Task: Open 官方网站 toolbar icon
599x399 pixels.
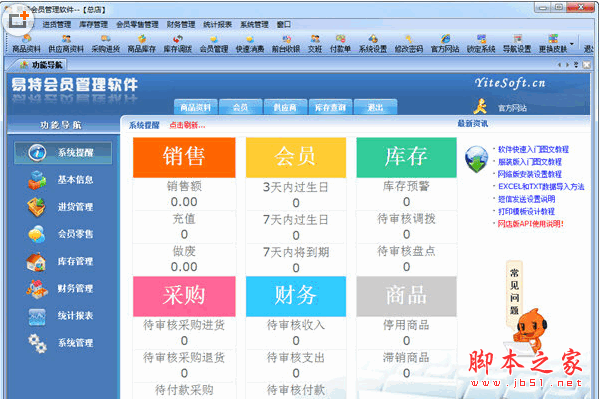Action: (x=445, y=44)
